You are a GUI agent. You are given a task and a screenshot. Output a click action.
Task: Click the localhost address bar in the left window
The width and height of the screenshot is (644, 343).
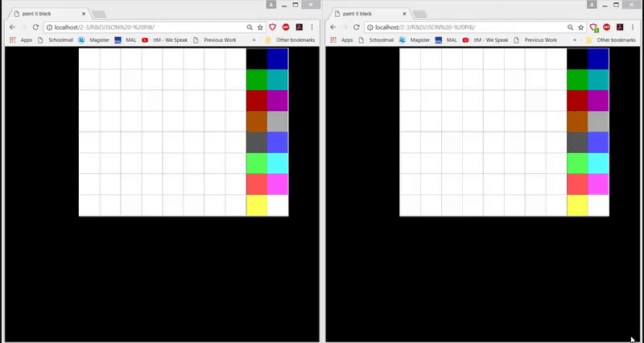[x=145, y=27]
